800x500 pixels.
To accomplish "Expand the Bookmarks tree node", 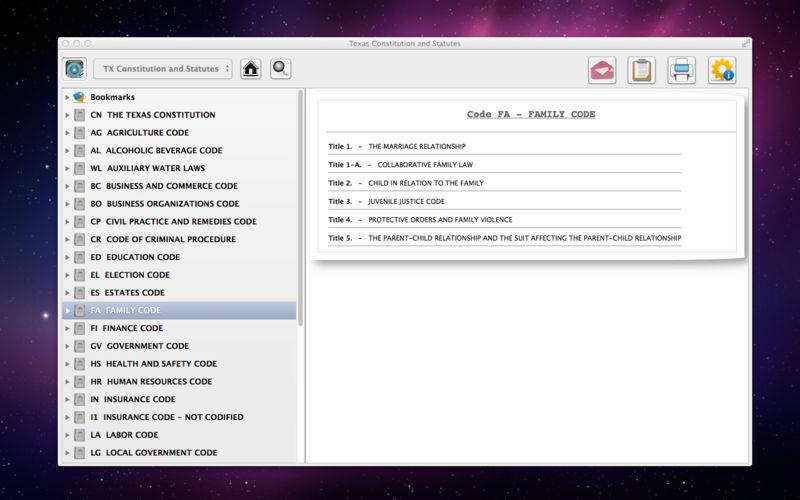I will pyautogui.click(x=67, y=98).
